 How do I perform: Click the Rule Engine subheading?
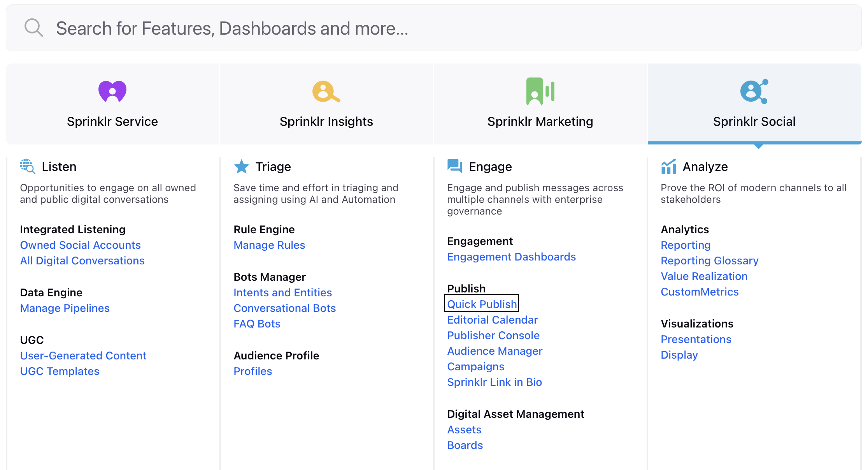(x=264, y=229)
